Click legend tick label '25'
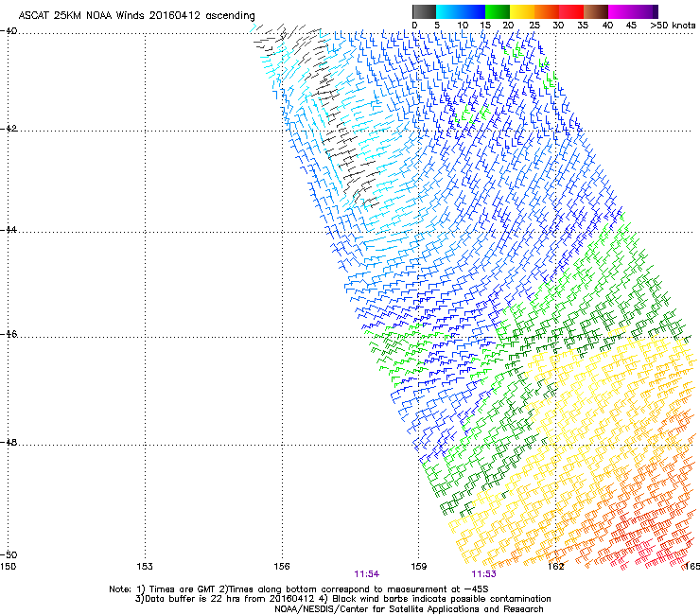 pos(534,26)
